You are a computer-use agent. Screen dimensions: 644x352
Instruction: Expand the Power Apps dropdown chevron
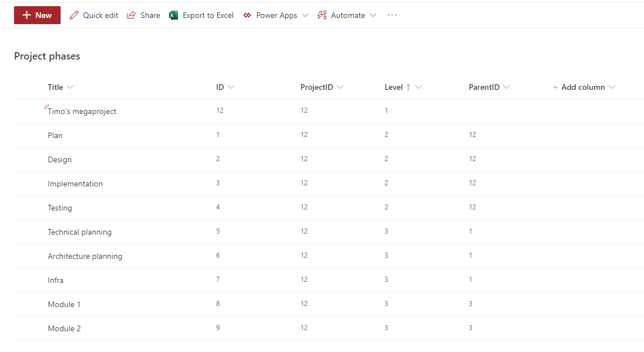[305, 15]
